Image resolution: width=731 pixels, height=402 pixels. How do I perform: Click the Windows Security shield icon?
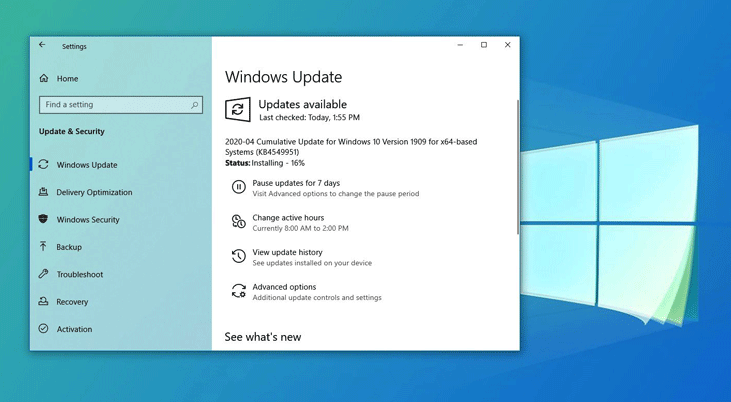(44, 219)
